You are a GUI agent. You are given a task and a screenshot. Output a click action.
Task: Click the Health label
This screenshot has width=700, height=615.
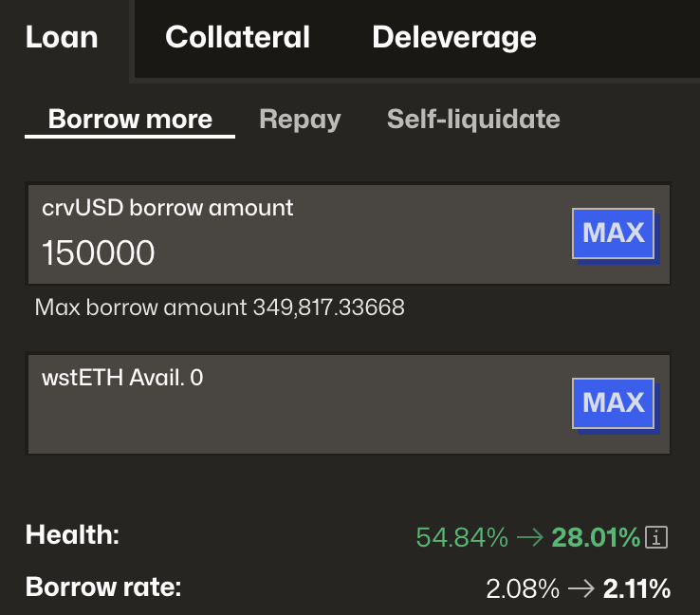pos(72,535)
